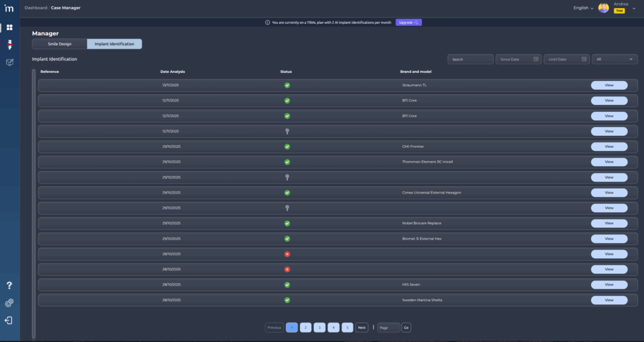
Task: Click the Search input field
Action: click(470, 59)
